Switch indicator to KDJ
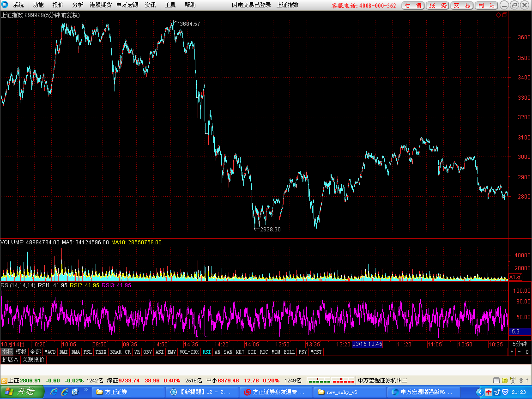Viewport: 532px width, 399px height. (x=240, y=352)
